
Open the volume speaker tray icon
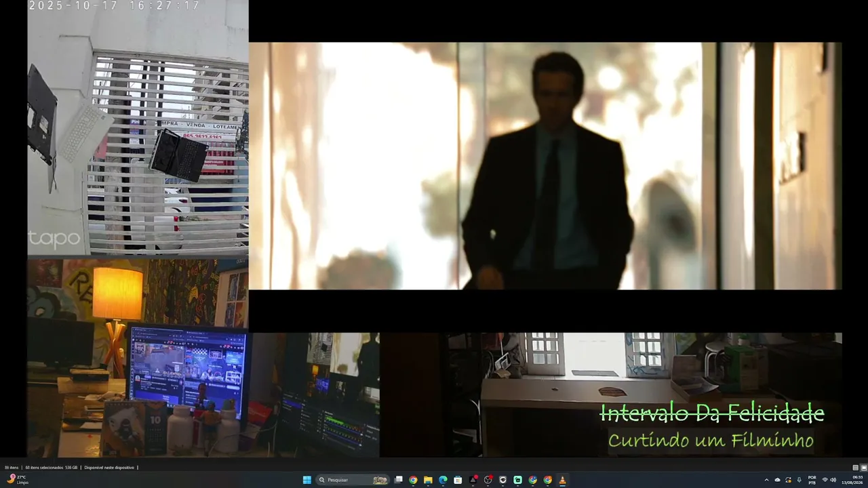(x=833, y=480)
